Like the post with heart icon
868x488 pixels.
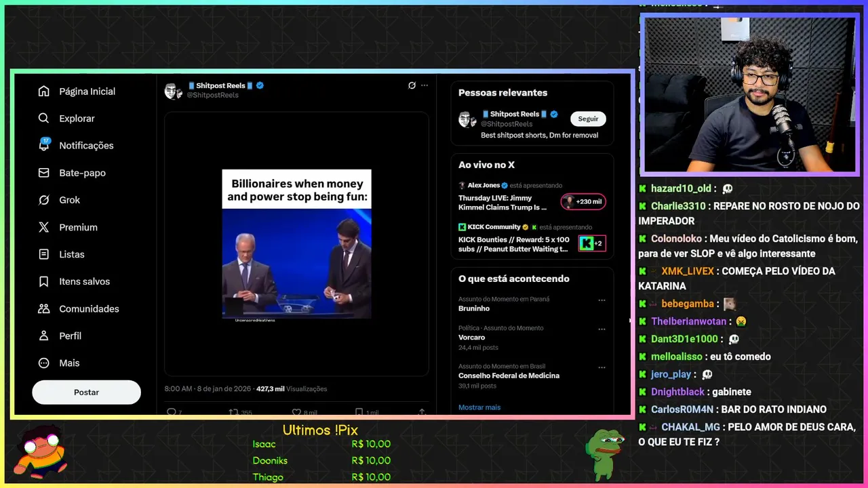pyautogui.click(x=296, y=411)
